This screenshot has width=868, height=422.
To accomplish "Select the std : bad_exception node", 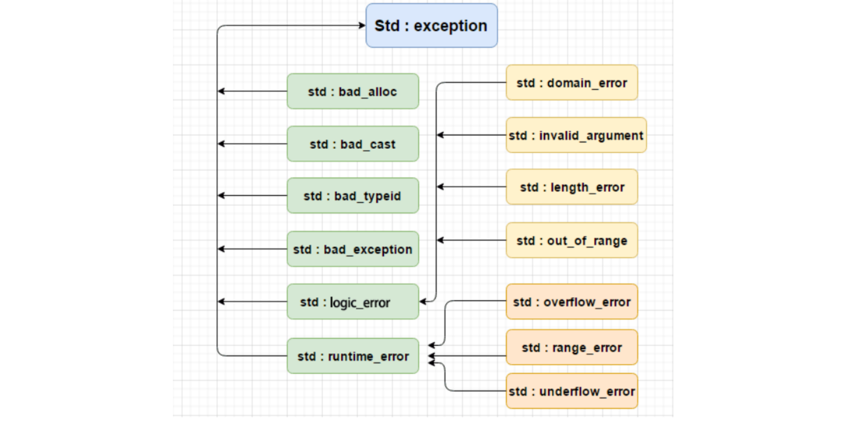I will click(353, 249).
